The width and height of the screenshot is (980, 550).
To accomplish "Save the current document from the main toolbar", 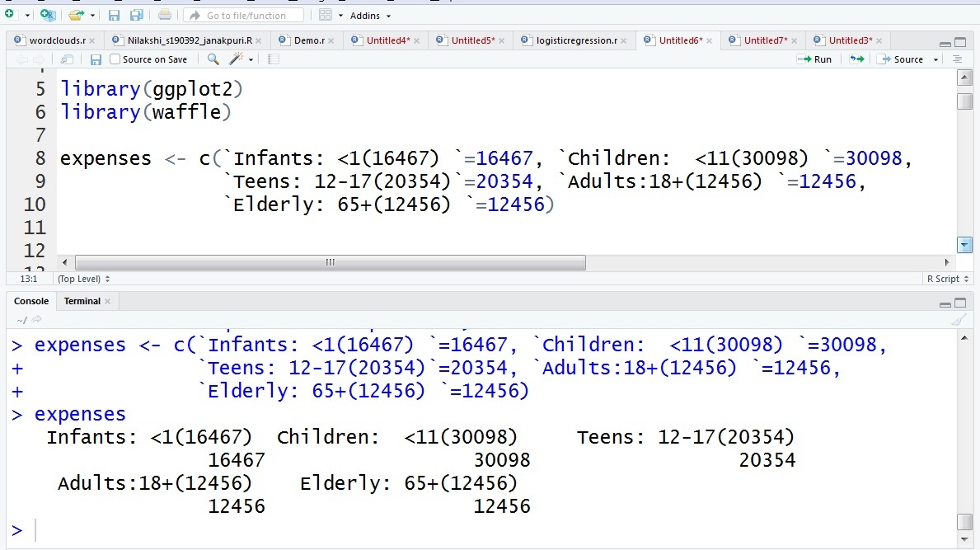I will point(114,15).
